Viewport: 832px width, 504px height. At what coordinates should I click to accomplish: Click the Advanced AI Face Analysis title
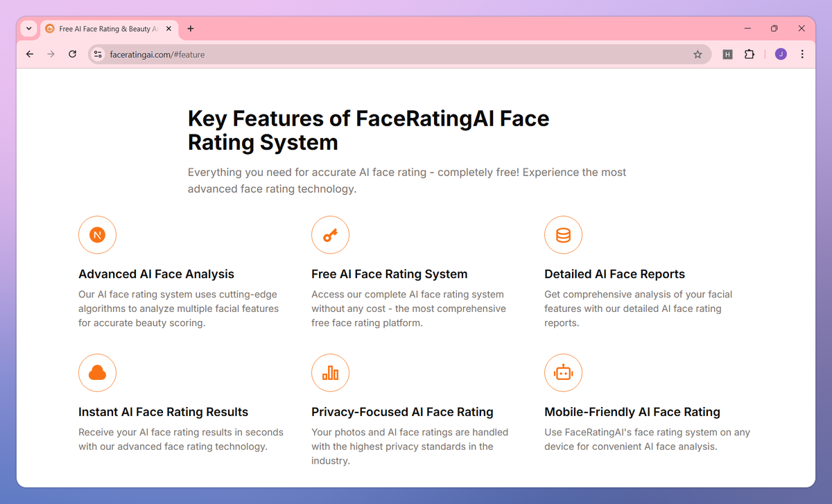coord(156,274)
